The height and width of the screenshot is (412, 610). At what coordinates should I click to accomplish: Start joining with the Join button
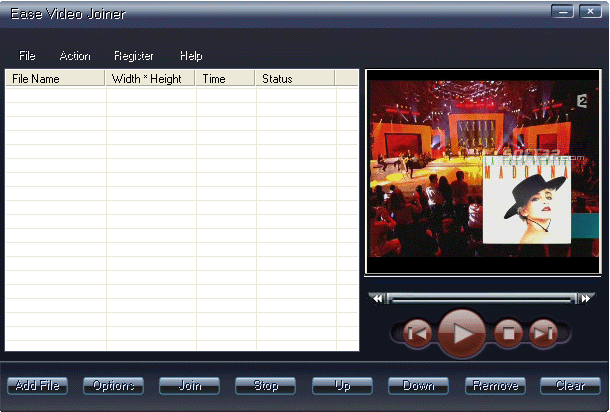[x=189, y=386]
